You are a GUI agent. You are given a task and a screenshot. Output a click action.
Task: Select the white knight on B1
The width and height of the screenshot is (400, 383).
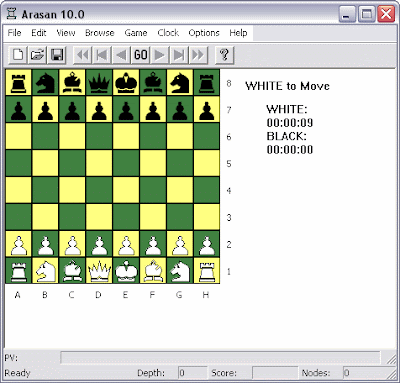[x=45, y=271]
